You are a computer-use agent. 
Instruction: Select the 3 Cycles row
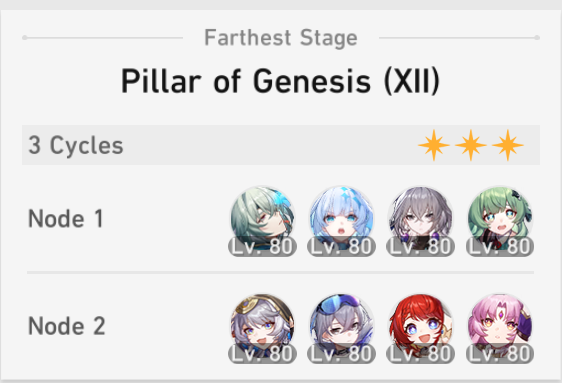click(281, 145)
